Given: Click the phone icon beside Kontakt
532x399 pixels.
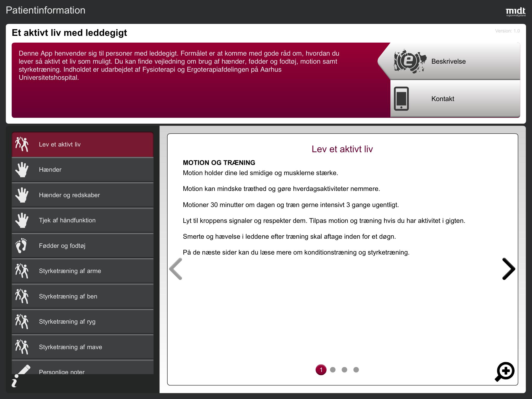Looking at the screenshot, I should [x=401, y=99].
